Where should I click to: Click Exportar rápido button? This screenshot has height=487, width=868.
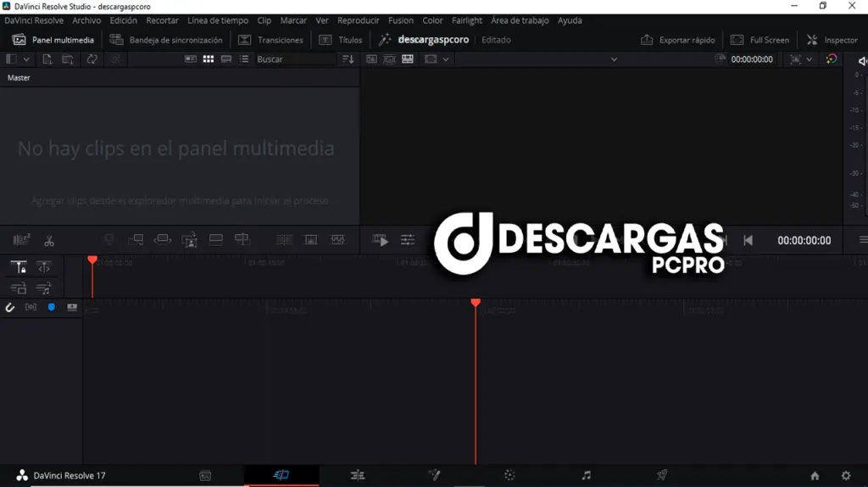click(677, 40)
